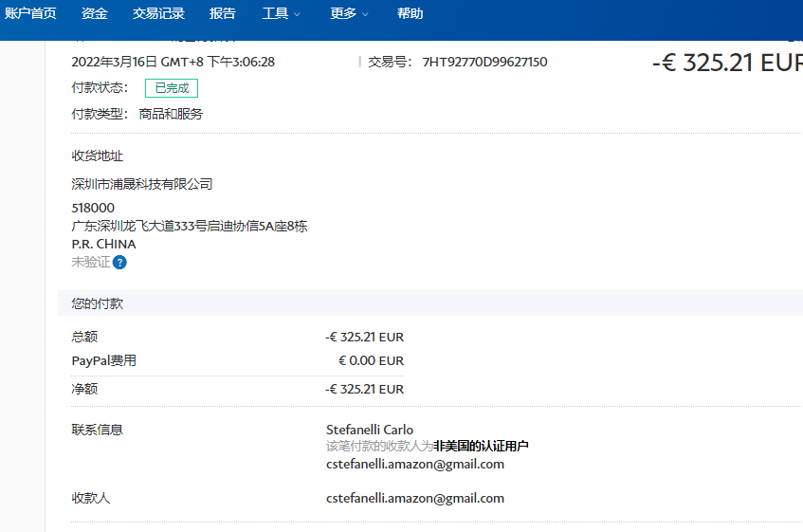This screenshot has height=532, width=803.
Task: Open the 工具 dropdown menu
Action: (x=281, y=14)
